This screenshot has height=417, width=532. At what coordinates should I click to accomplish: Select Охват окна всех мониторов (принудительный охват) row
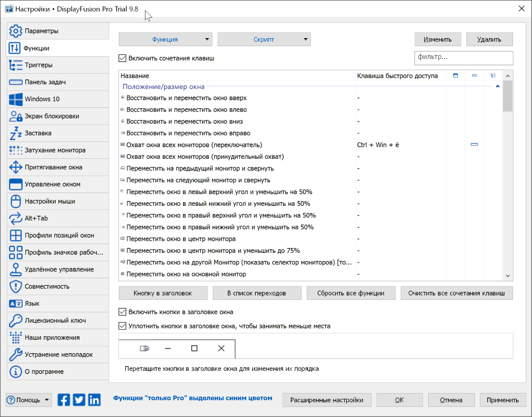tap(310, 157)
